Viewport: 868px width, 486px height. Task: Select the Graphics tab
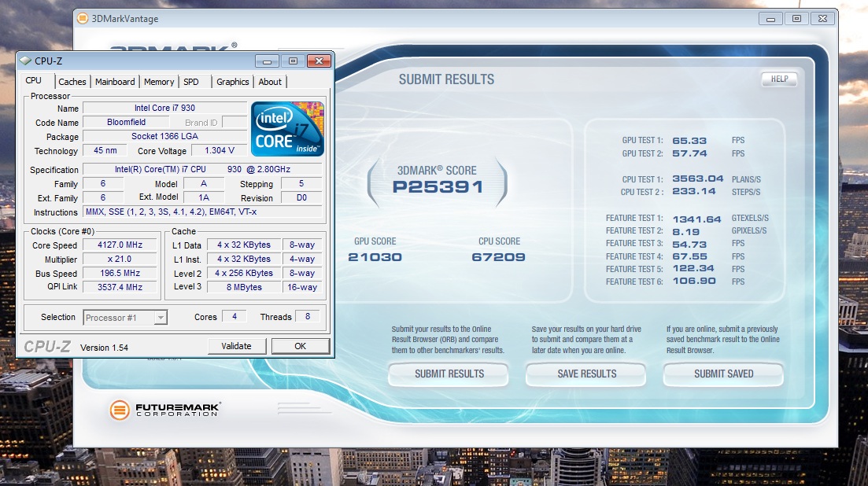coord(232,82)
